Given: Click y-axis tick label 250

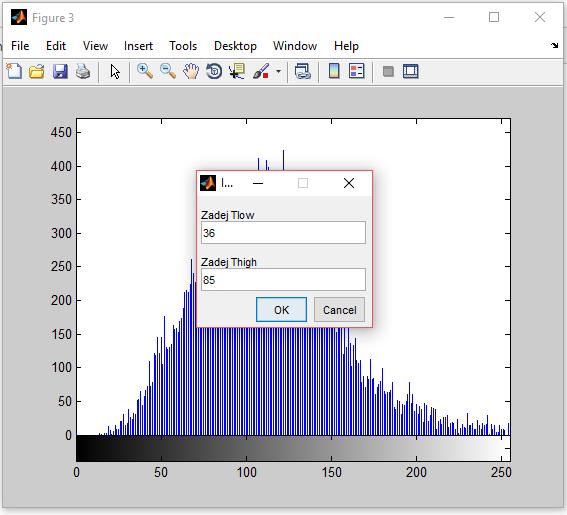Looking at the screenshot, I should tap(61, 267).
